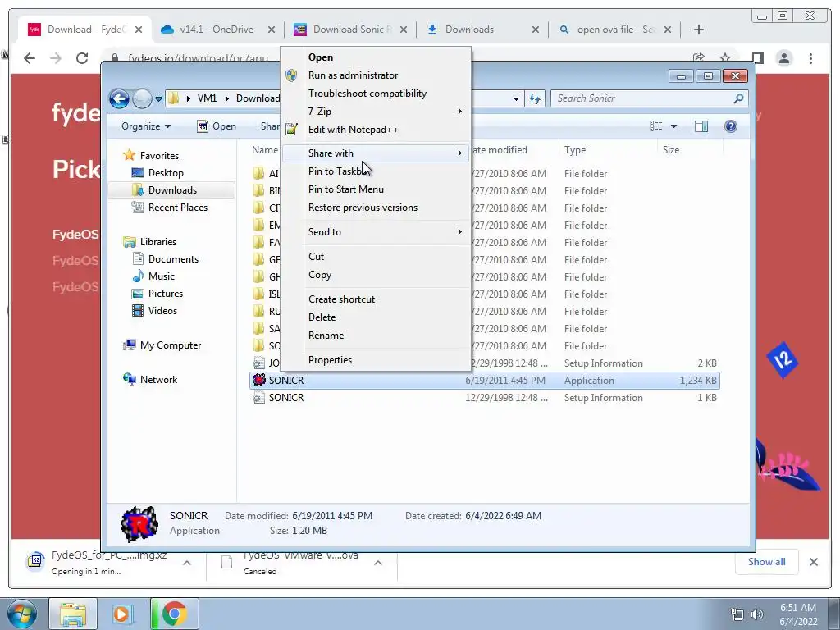Viewport: 840px width, 630px height.
Task: Select Desktop in navigation pane
Action: (166, 173)
